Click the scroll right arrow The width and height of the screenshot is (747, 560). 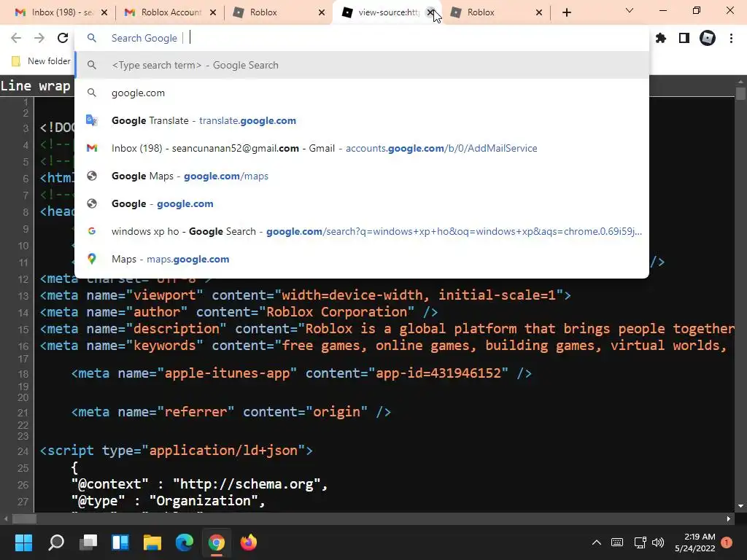coord(729,518)
